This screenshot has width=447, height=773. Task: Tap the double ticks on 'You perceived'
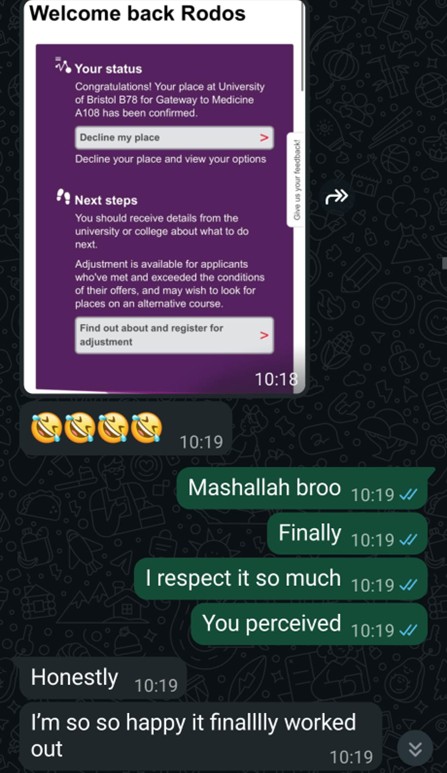click(409, 631)
